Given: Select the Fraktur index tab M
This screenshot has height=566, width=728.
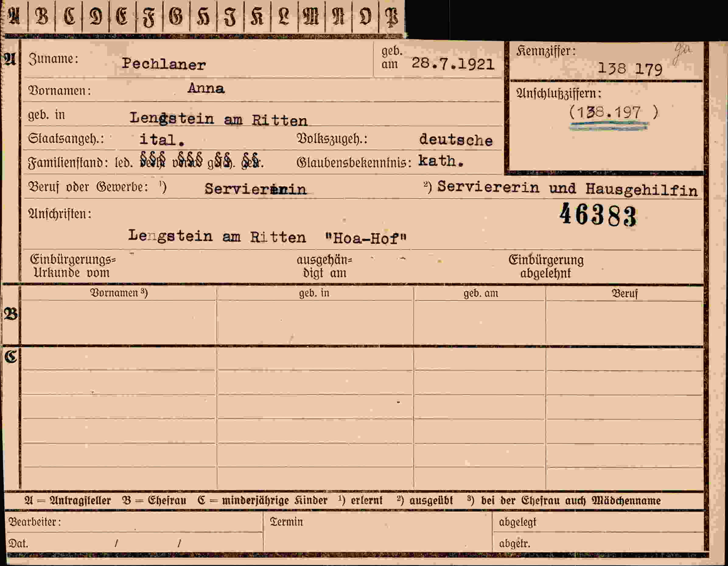Looking at the screenshot, I should click(x=311, y=17).
